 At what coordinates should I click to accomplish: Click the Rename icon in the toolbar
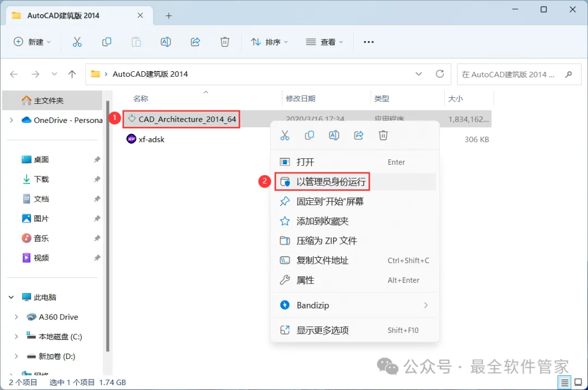166,42
